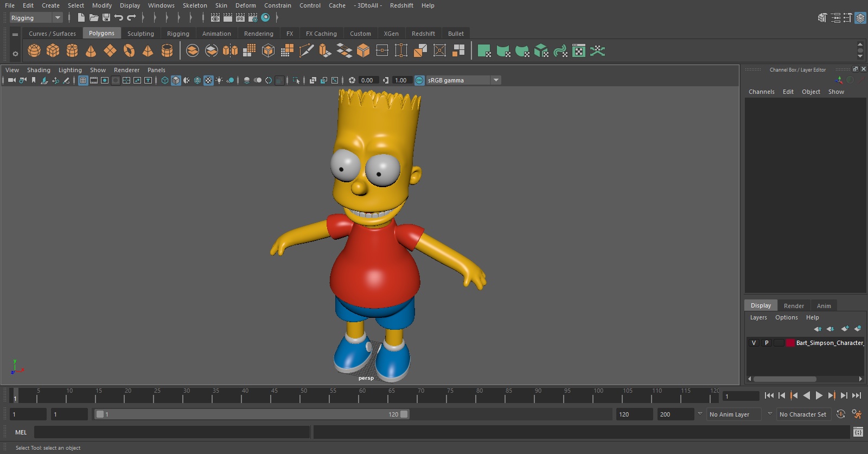The image size is (868, 454).
Task: Switch to the XGen shelf tab
Action: (x=391, y=34)
